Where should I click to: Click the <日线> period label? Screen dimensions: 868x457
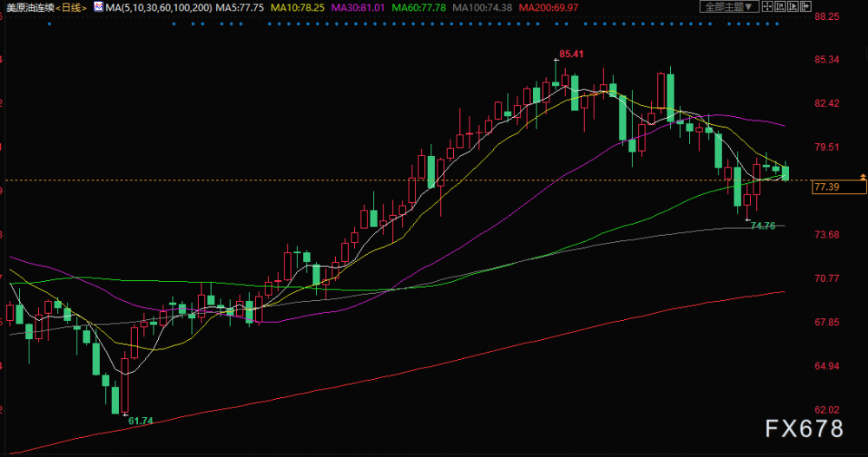(x=71, y=8)
